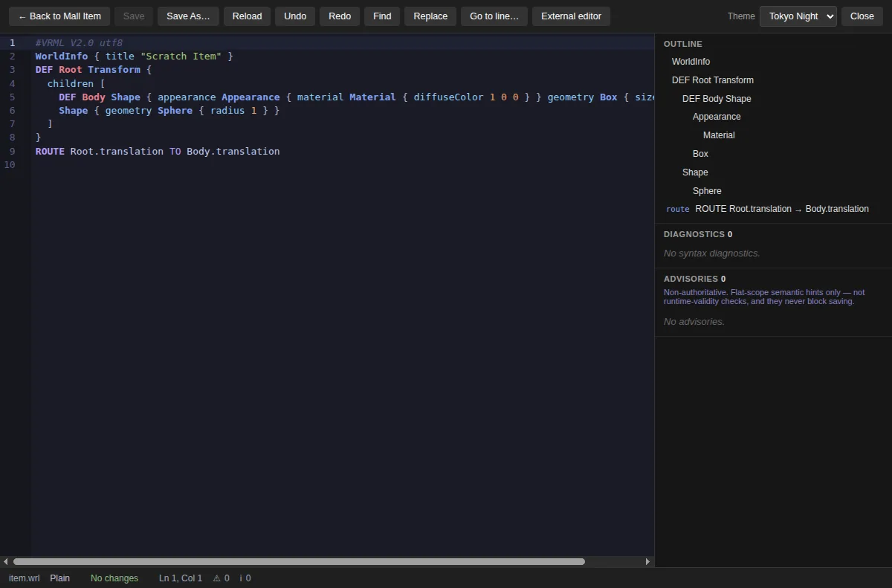
Task: Launch the External editor
Action: (x=571, y=16)
